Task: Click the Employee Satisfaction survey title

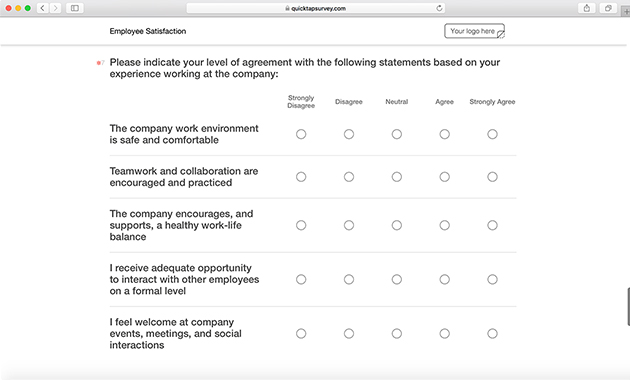Action: (x=148, y=31)
